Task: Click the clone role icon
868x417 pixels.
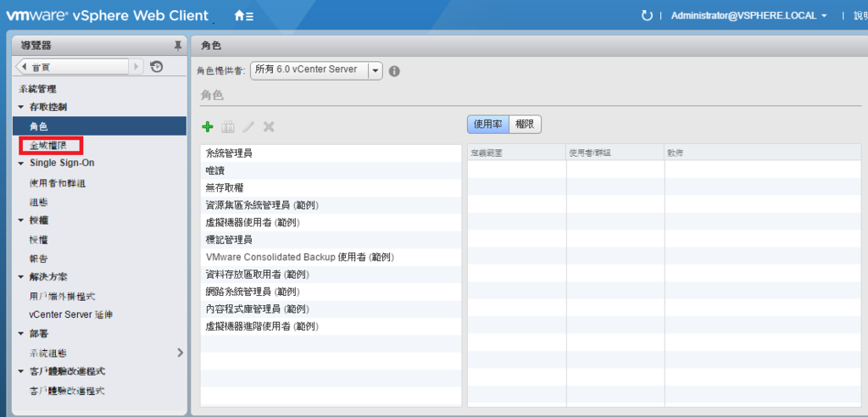Action: 228,127
